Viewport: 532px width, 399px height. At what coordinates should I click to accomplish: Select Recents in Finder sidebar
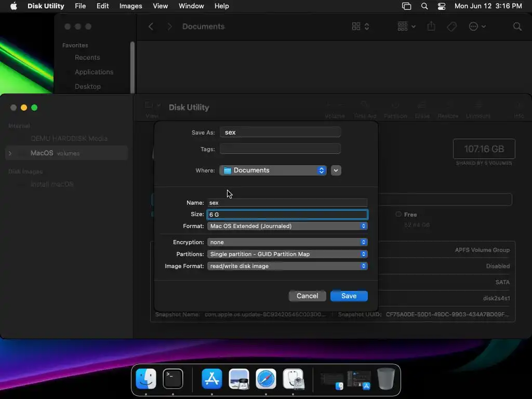tap(87, 57)
